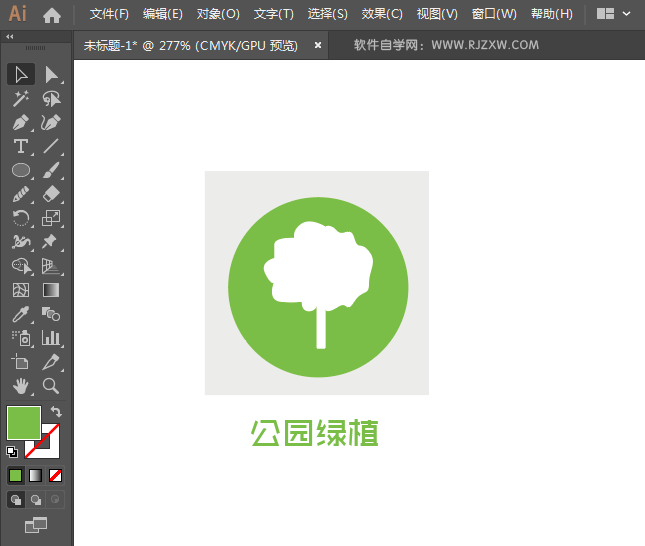Activate the Zoom magnifier tool
This screenshot has width=645, height=546.
pos(51,386)
